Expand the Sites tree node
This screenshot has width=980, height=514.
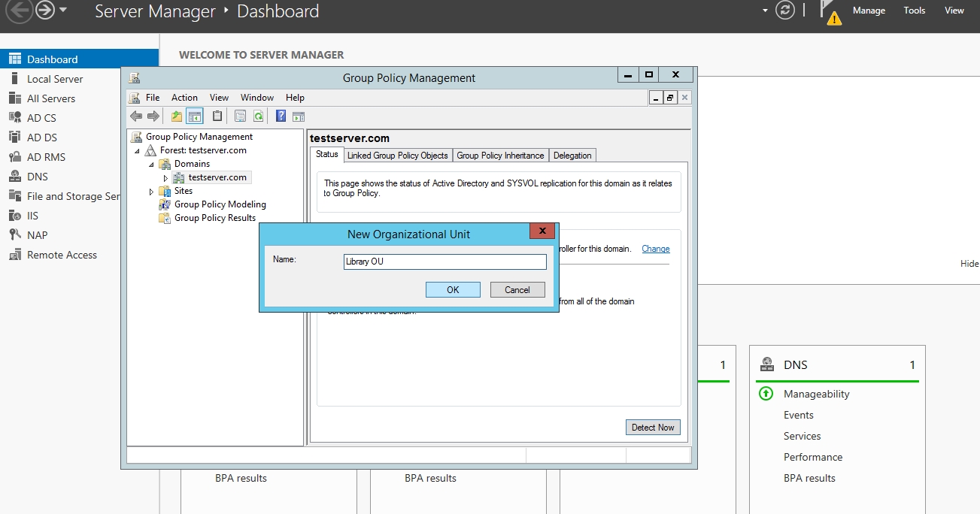click(x=152, y=192)
